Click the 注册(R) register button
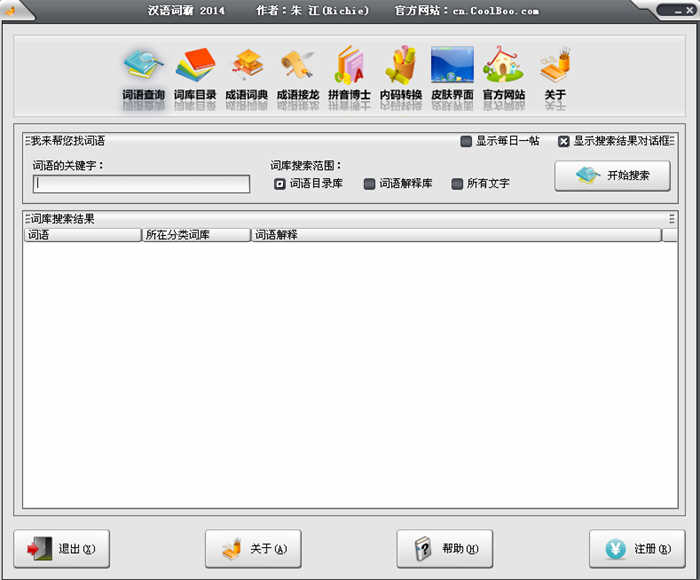 637,549
